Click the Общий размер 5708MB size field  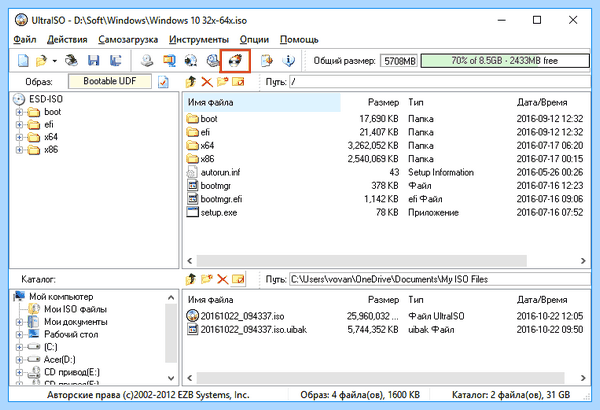point(399,61)
